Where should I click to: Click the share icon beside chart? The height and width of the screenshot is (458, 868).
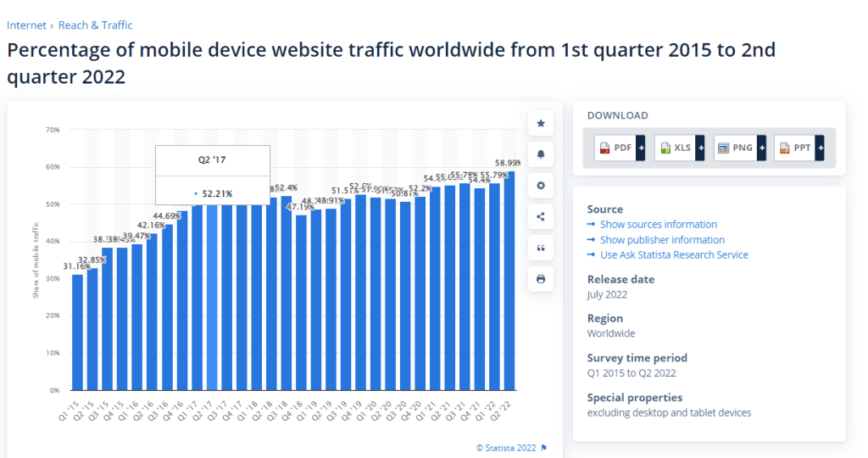point(541,216)
